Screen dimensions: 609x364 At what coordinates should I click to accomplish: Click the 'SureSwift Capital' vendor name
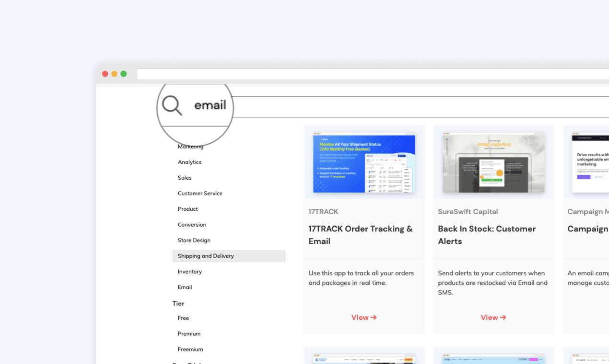tap(468, 212)
